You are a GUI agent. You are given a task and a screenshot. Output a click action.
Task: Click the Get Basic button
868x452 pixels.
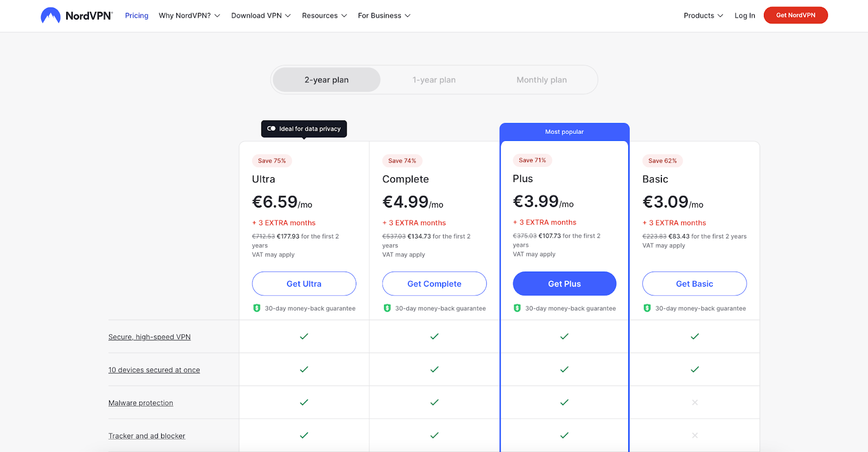point(694,283)
